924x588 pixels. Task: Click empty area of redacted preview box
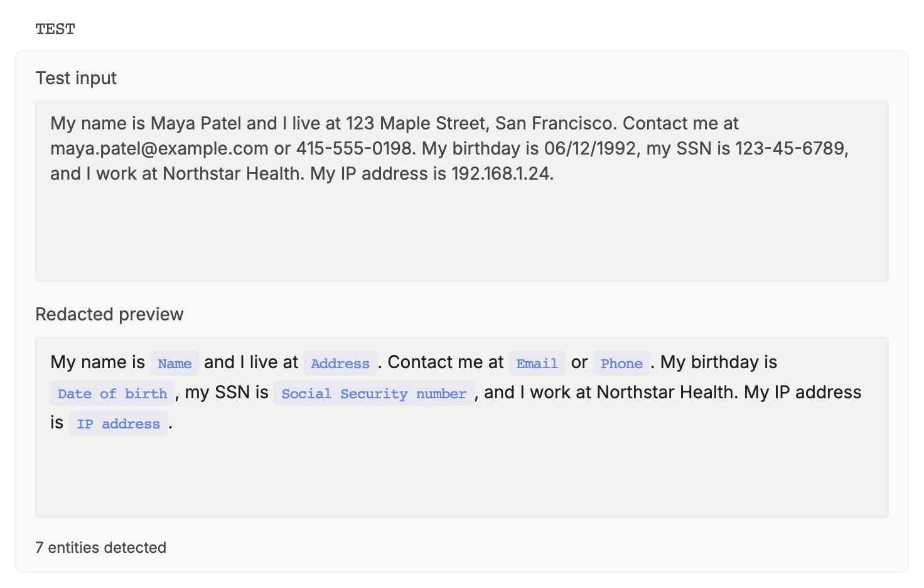click(461, 477)
